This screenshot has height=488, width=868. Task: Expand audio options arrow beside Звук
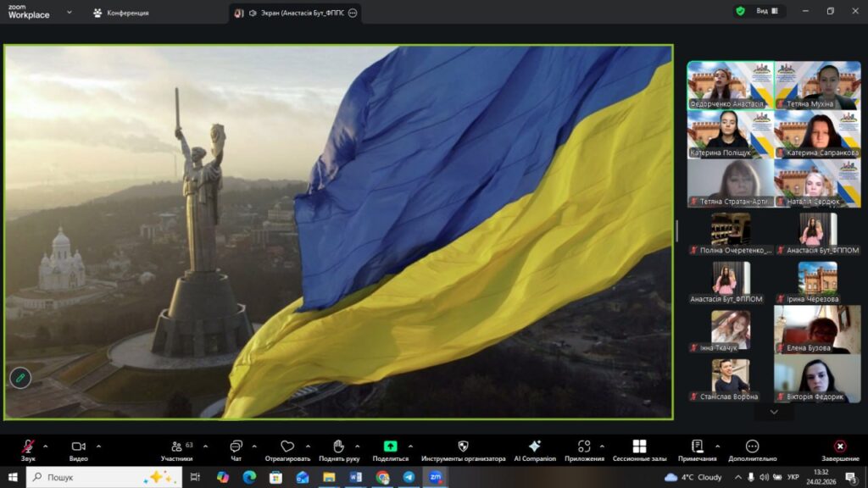pos(46,446)
